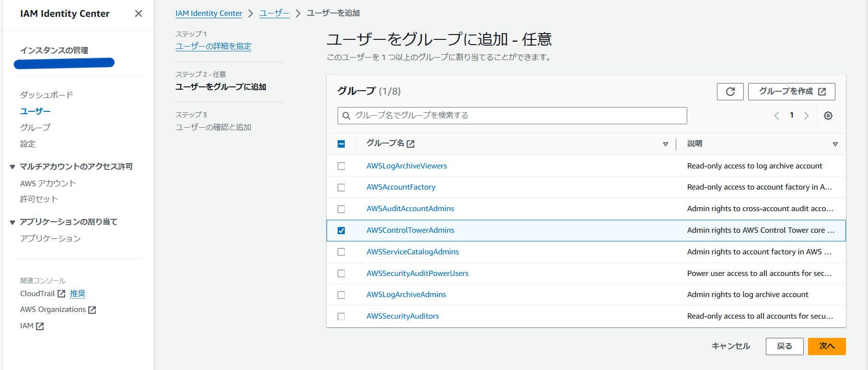The image size is (868, 370).
Task: Open AWSLogArchiveAdmins group link
Action: [406, 295]
